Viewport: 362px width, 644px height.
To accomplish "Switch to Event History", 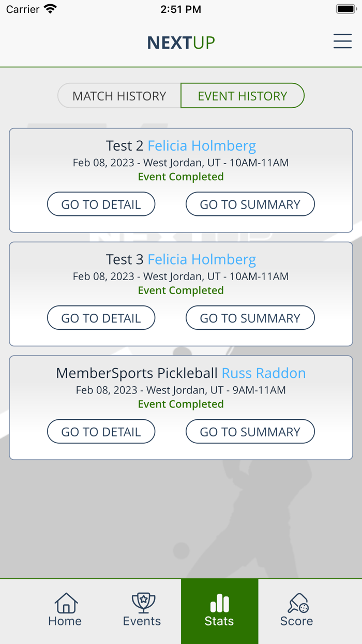I will tap(242, 95).
